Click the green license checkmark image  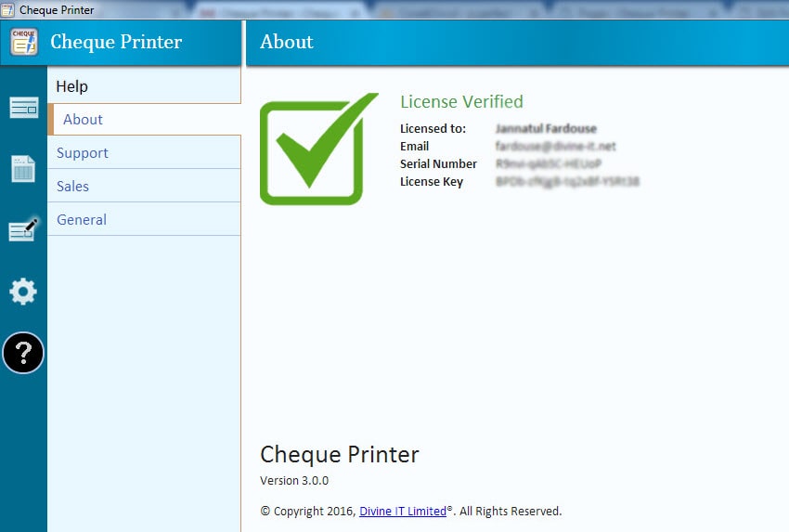[318, 149]
